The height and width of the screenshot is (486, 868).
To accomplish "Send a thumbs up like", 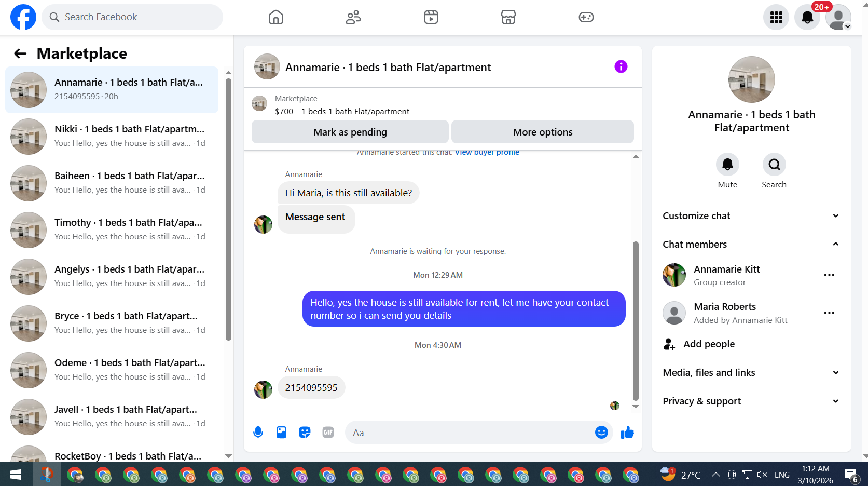I will 627,432.
